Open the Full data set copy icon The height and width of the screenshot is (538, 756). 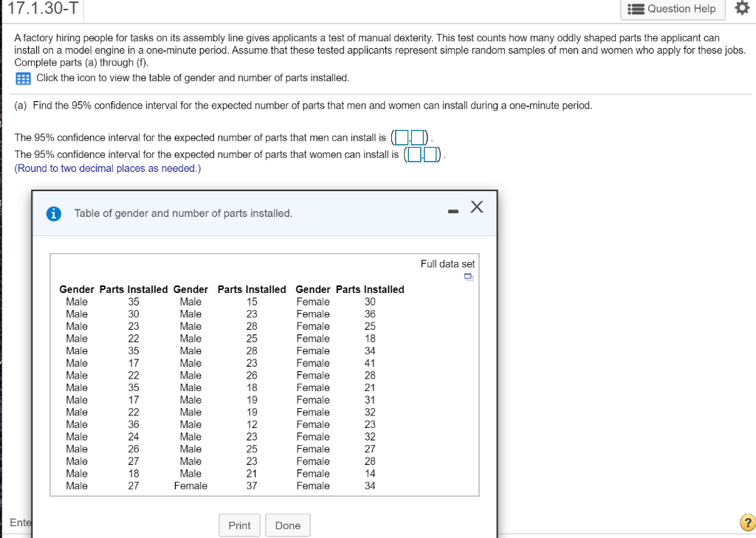pyautogui.click(x=468, y=277)
